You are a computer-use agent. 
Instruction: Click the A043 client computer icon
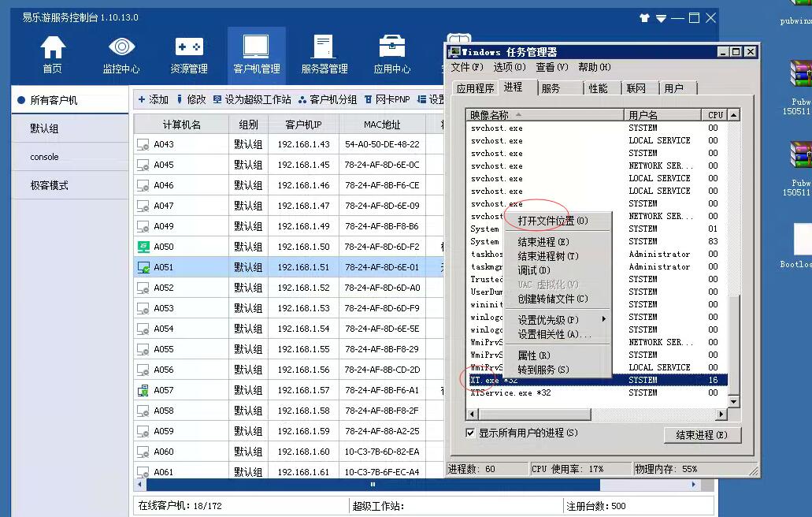click(143, 144)
